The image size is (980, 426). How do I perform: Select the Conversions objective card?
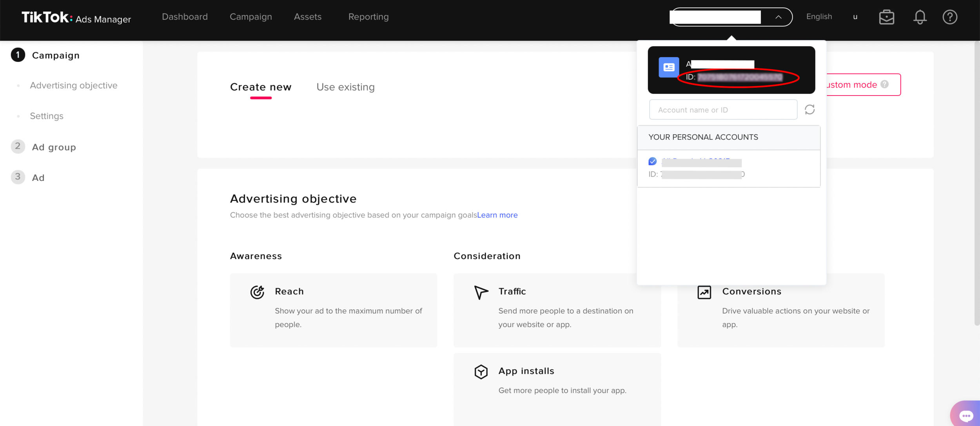780,310
